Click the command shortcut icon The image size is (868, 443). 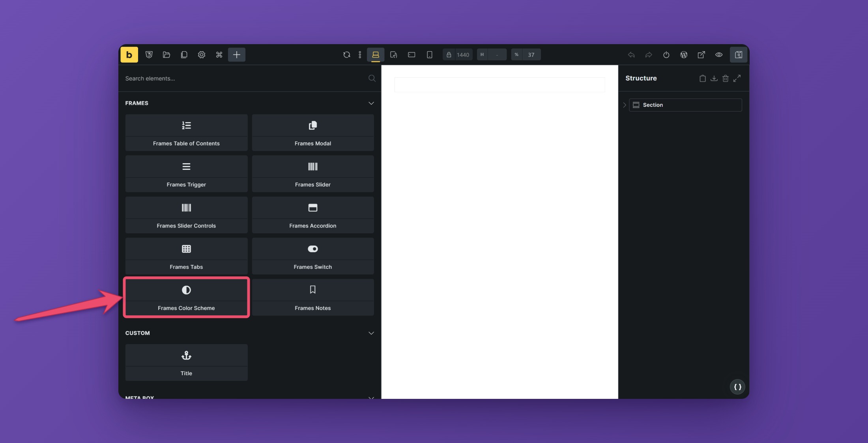(219, 55)
